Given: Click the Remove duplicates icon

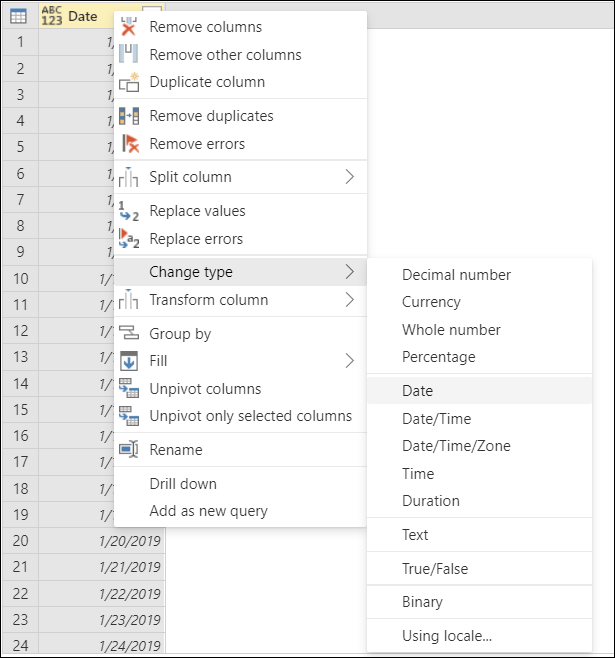Looking at the screenshot, I should (129, 116).
